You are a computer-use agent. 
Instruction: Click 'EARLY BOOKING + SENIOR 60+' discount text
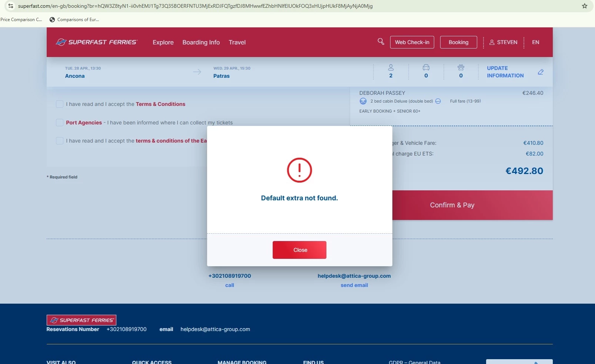point(390,111)
